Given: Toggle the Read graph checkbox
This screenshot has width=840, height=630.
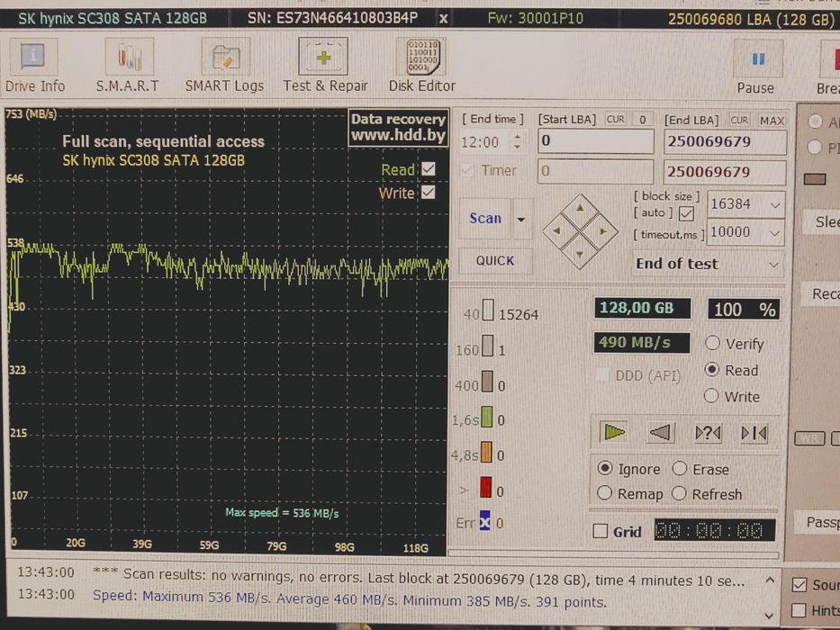Looking at the screenshot, I should (428, 169).
